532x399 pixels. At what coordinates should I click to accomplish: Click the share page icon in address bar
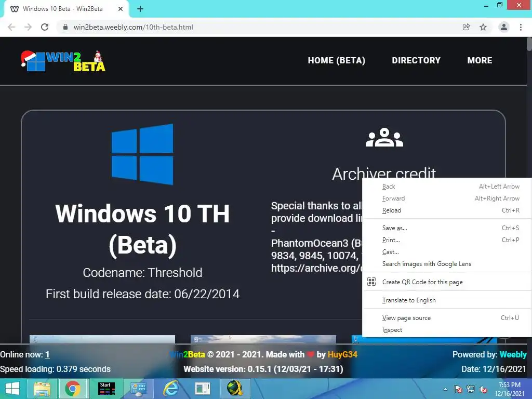click(x=466, y=27)
